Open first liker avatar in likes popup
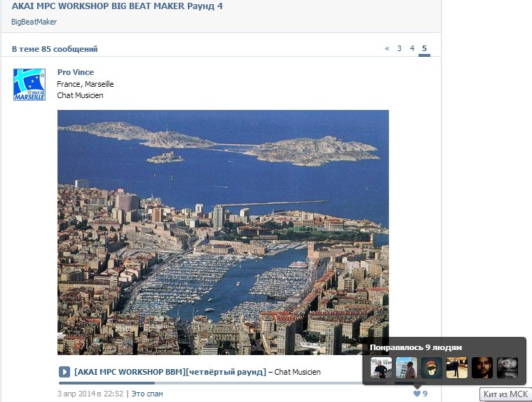This screenshot has width=532, height=402. (381, 368)
